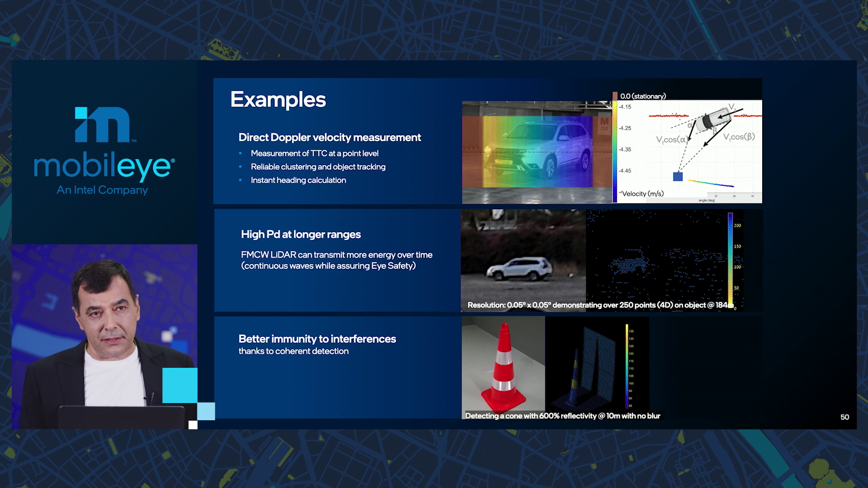Image resolution: width=868 pixels, height=488 pixels.
Task: Click the white SUV long-range camera image
Action: (x=524, y=260)
